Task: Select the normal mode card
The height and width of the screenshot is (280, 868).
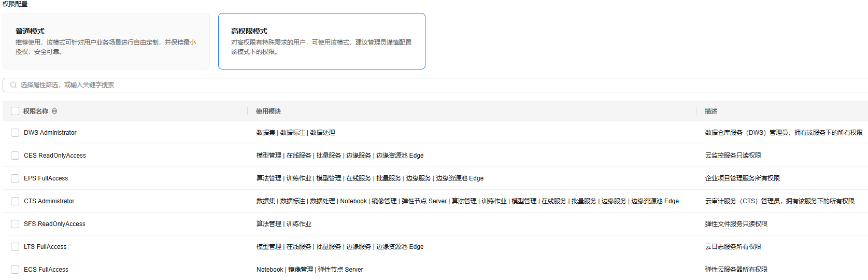Action: [x=106, y=41]
